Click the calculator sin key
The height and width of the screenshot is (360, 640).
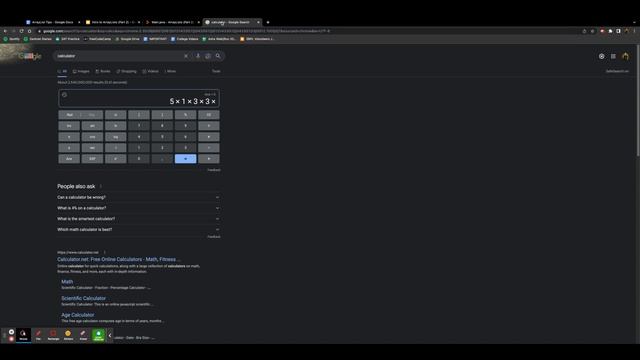pyautogui.click(x=92, y=126)
